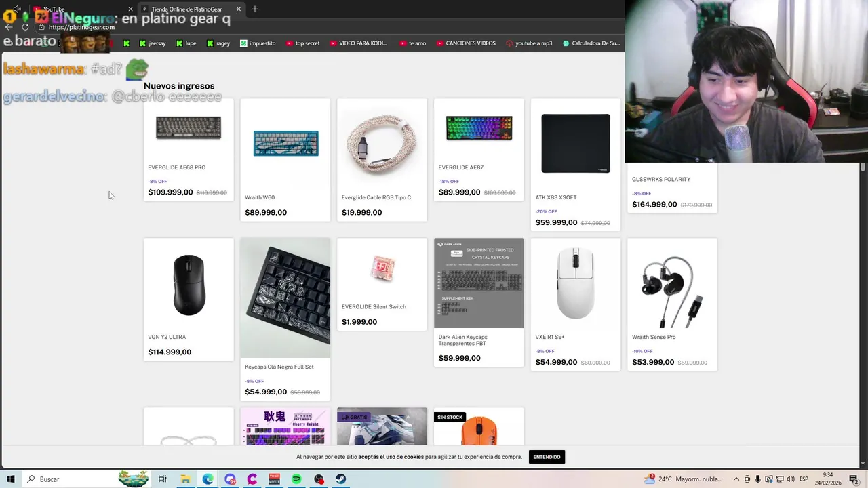Viewport: 868px width, 488px height.
Task: Open the top secret YouTube bookmark
Action: click(302, 43)
